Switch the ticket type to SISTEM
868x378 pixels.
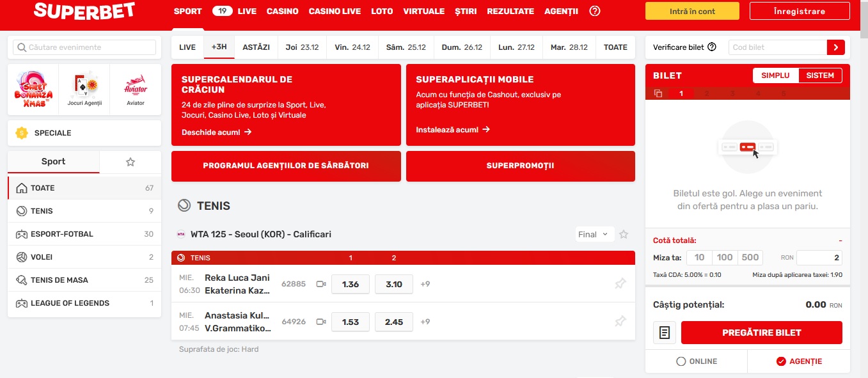coord(820,75)
